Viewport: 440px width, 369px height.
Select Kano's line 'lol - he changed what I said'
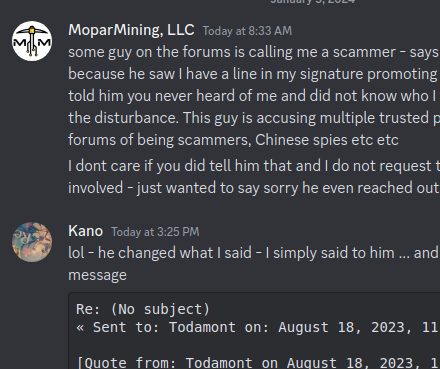[x=254, y=253]
